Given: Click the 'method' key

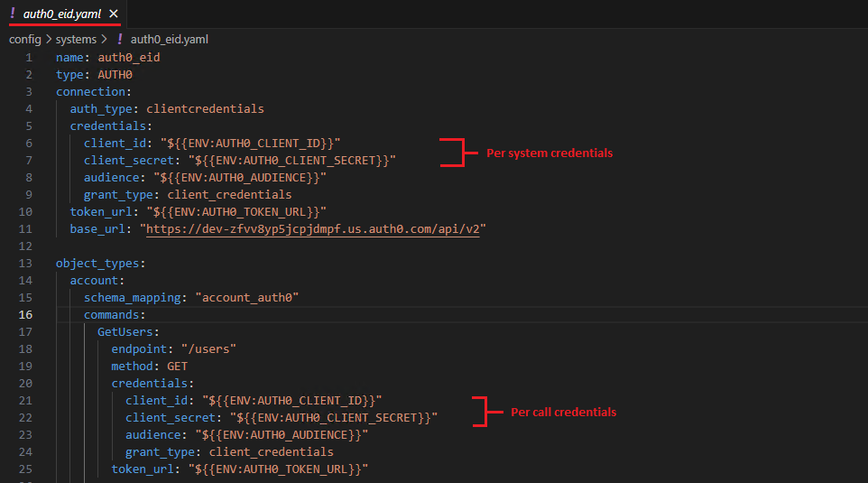Looking at the screenshot, I should [133, 367].
